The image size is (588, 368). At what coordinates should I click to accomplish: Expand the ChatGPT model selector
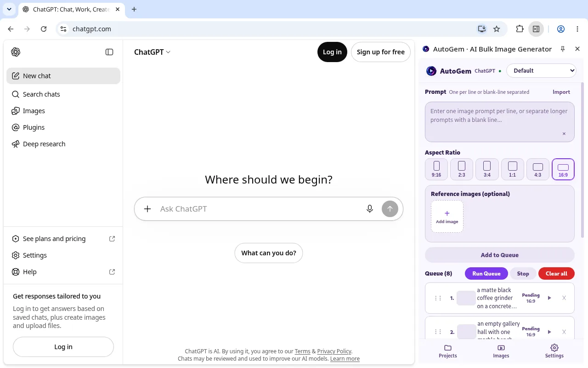(152, 52)
